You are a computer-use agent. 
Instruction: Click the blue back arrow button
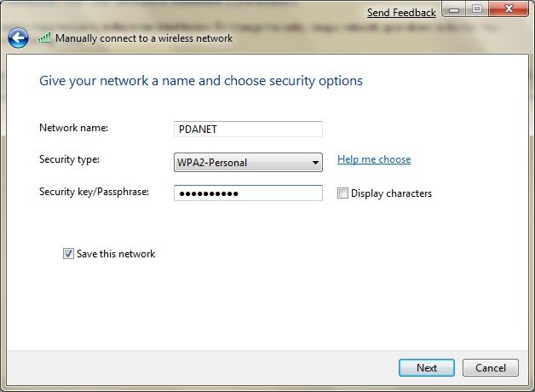coord(18,37)
